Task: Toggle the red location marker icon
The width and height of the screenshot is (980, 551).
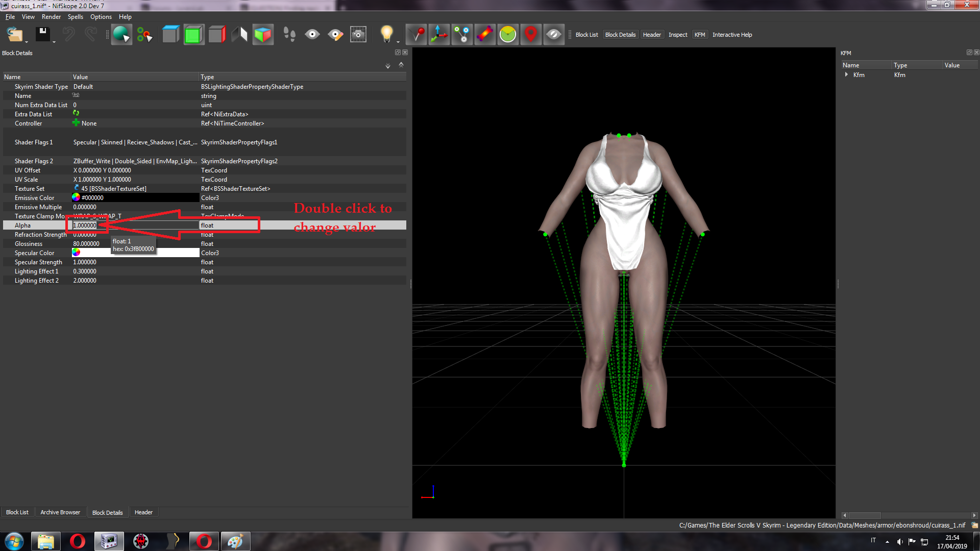Action: [x=531, y=35]
